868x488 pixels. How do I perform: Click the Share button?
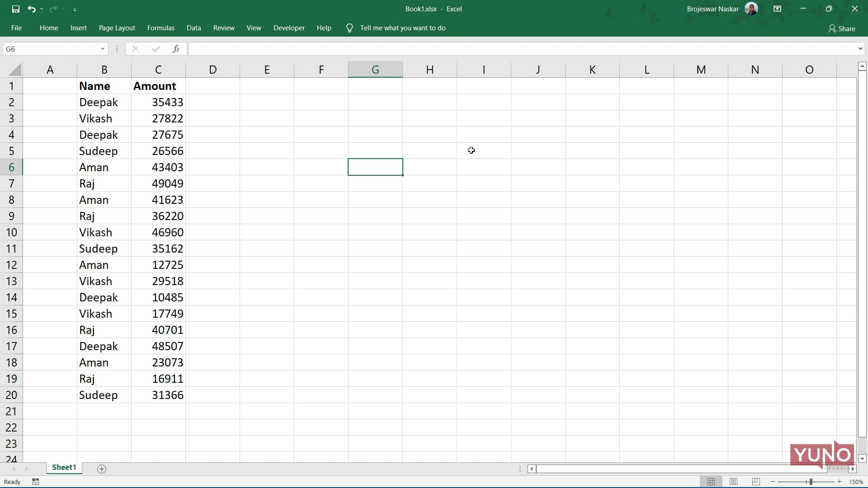pos(842,28)
